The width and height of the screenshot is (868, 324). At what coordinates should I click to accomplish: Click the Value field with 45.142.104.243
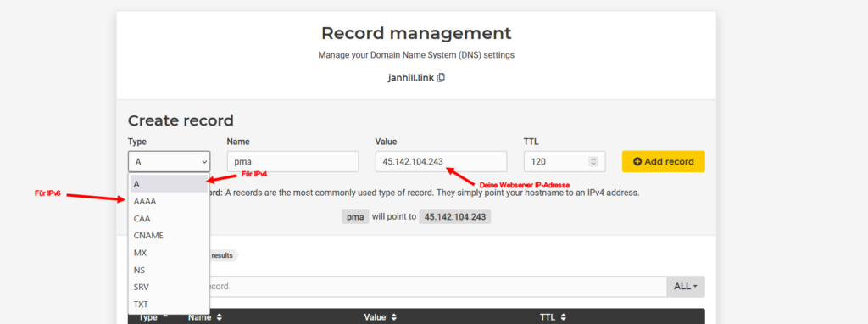tap(441, 162)
